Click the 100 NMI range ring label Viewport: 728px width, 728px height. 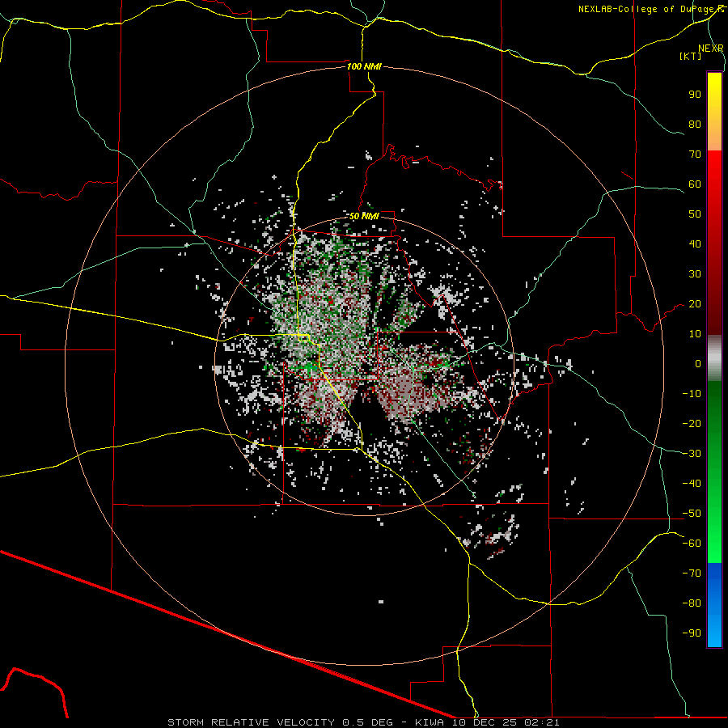pos(364,66)
